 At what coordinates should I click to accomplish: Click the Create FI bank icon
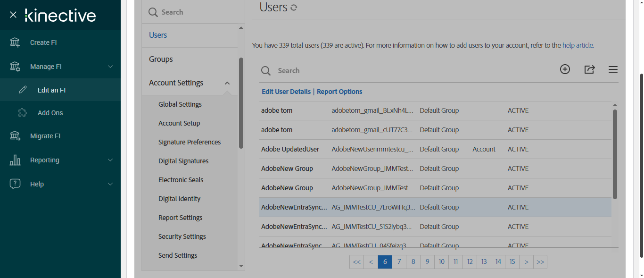coord(15,42)
